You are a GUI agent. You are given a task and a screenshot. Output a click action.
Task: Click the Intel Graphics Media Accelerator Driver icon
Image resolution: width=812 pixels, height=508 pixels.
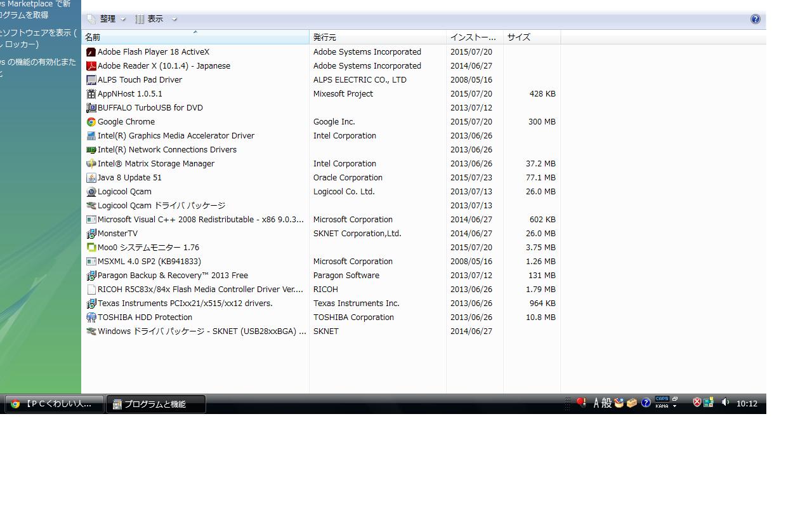91,136
